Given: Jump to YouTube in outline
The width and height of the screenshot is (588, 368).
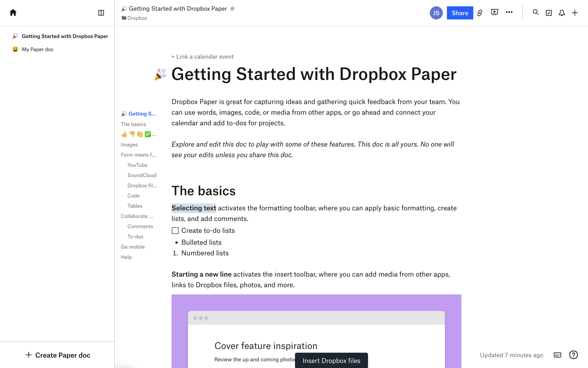Looking at the screenshot, I should (x=138, y=165).
